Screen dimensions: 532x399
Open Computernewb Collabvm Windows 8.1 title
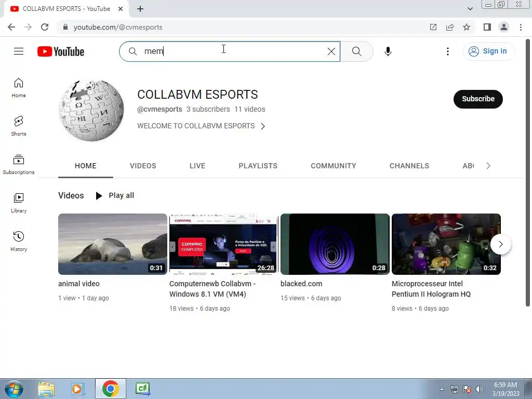212,289
